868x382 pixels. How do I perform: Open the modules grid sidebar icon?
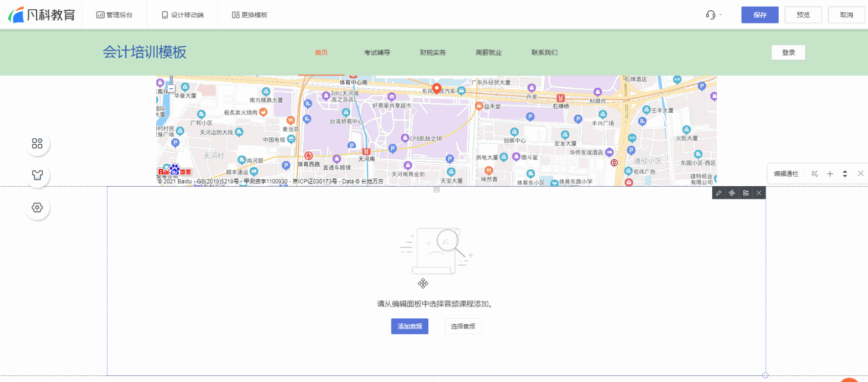pos(37,143)
